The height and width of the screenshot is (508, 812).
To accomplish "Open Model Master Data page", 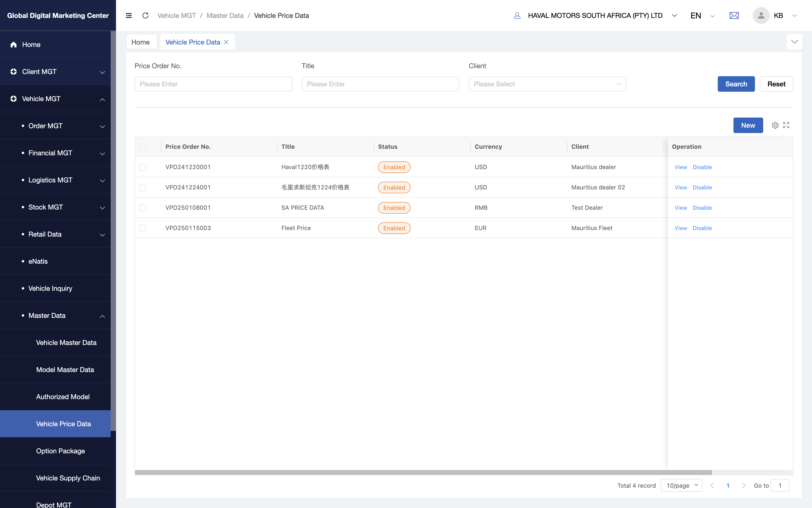I will pos(55,370).
